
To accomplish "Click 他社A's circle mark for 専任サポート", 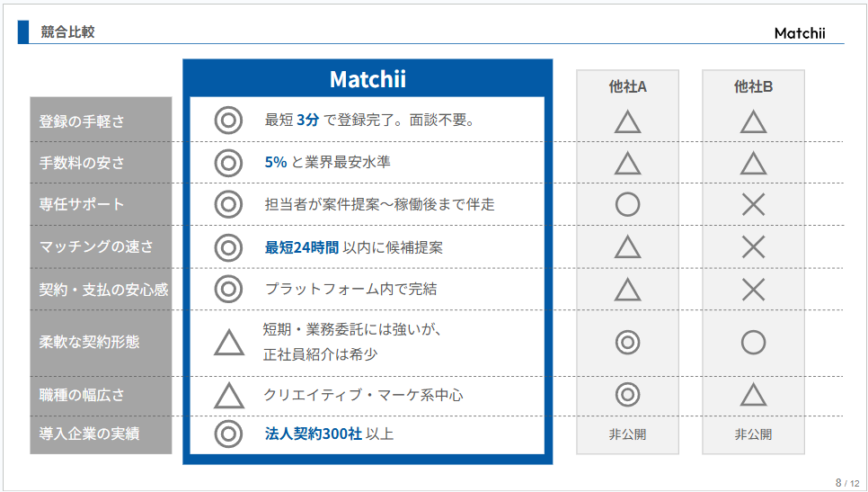I will pyautogui.click(x=627, y=205).
